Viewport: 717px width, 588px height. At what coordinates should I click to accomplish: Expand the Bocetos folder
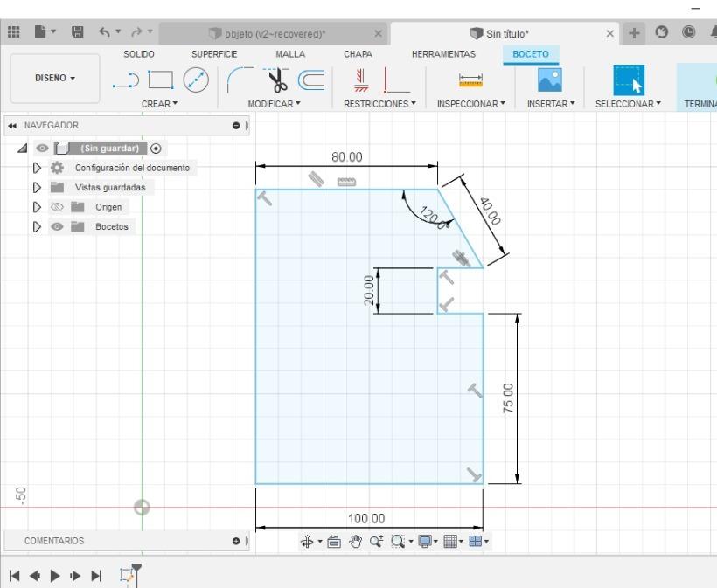(x=37, y=227)
